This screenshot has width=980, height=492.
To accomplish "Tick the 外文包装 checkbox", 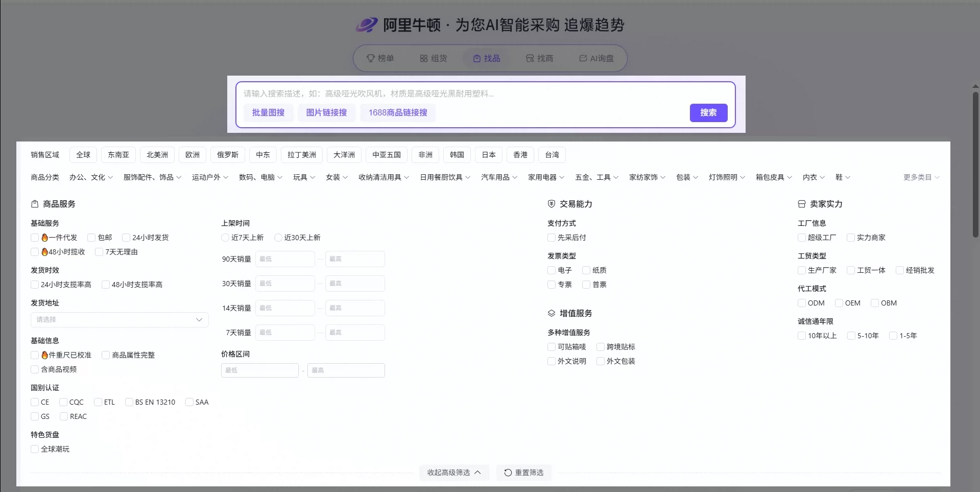I will 601,361.
